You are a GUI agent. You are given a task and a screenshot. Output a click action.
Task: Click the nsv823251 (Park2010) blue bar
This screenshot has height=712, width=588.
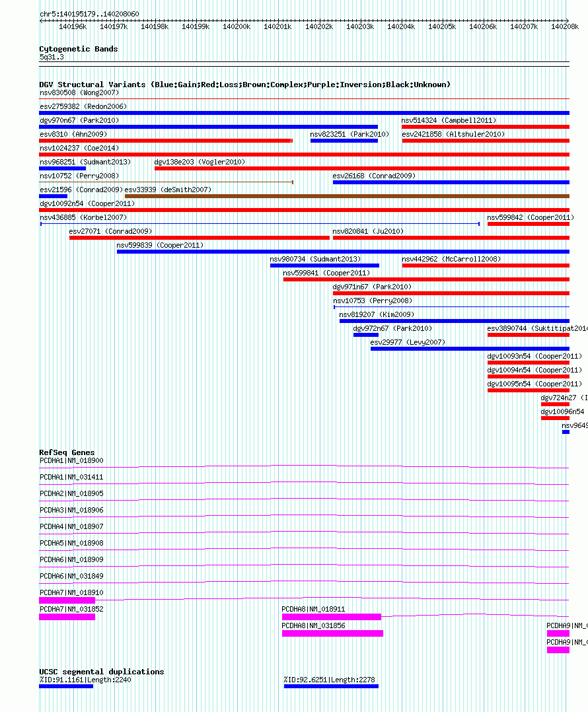point(344,141)
